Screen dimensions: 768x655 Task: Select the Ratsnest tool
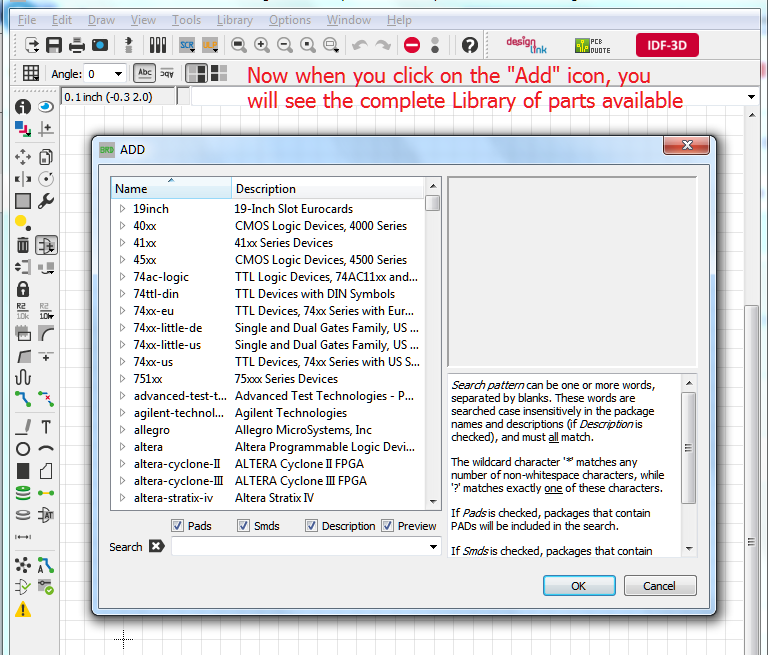(x=23, y=565)
